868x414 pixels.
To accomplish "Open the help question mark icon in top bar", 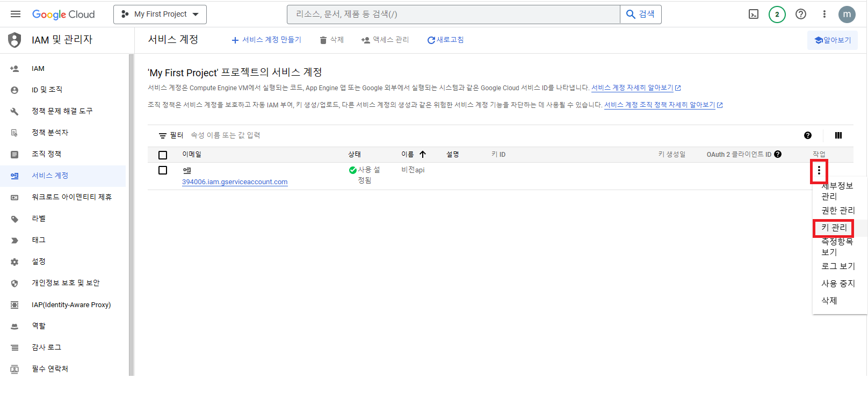I will (x=800, y=14).
